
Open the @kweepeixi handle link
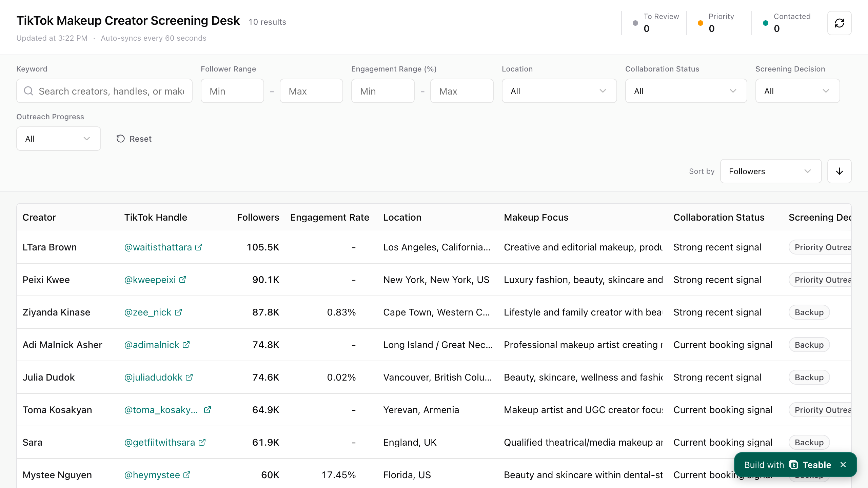click(150, 280)
